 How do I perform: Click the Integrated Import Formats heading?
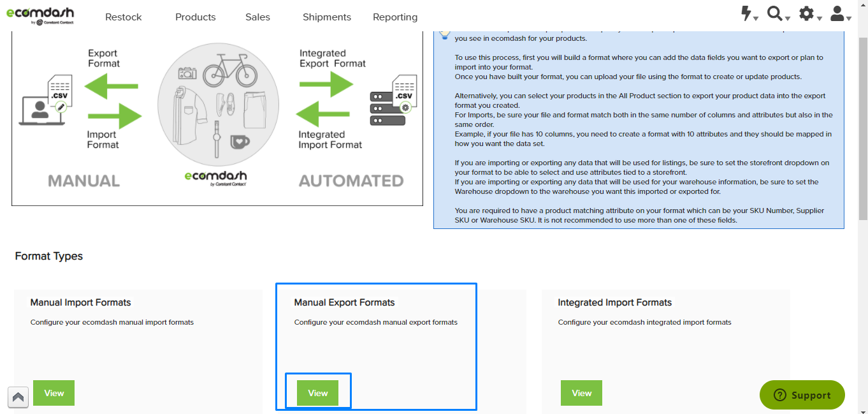pos(615,302)
